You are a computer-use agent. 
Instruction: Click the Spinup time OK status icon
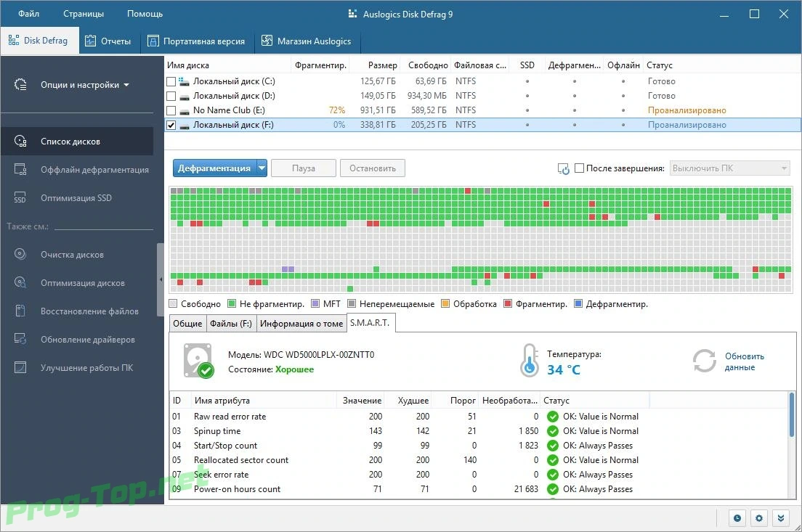pyautogui.click(x=552, y=431)
